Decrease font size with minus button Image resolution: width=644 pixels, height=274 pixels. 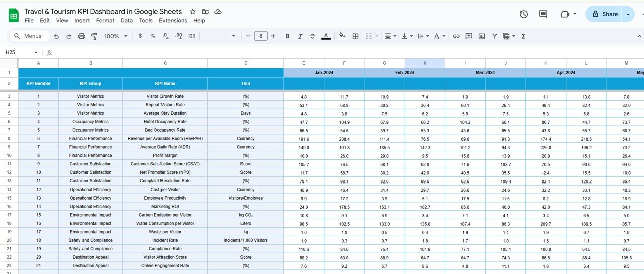pos(248,36)
